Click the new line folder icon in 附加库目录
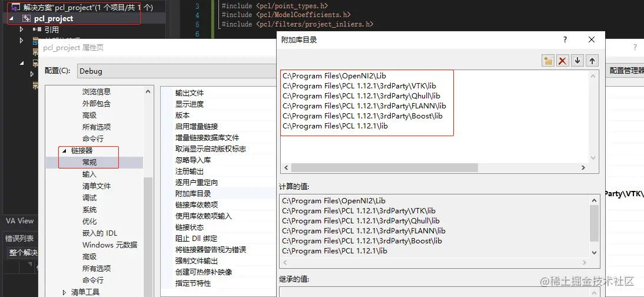This screenshot has width=644, height=297. pos(548,61)
